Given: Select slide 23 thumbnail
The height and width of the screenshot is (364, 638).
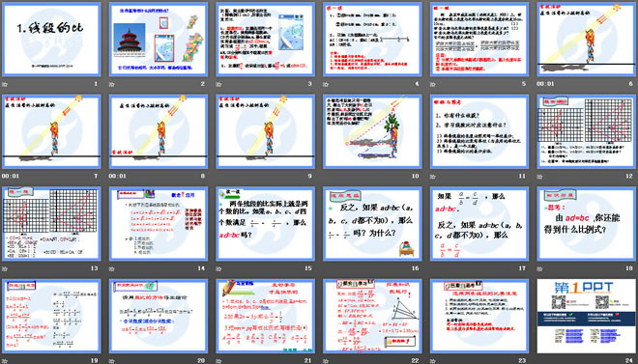Looking at the screenshot, I should pos(479,316).
